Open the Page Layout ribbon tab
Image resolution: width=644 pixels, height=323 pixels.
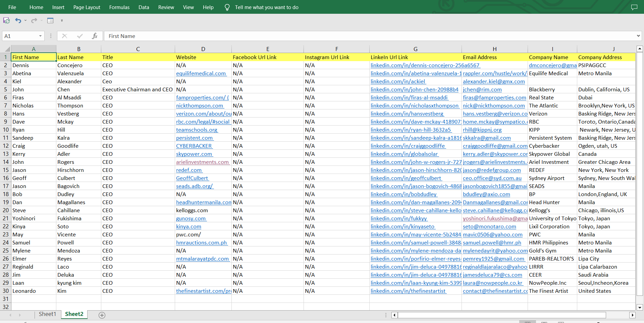87,7
